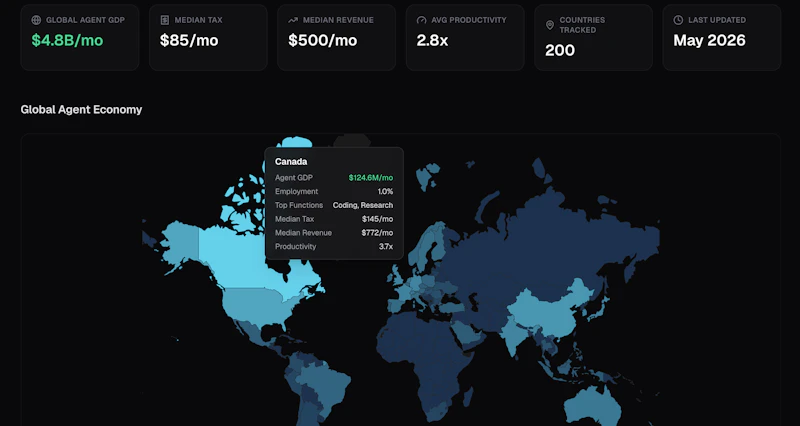The height and width of the screenshot is (426, 800).
Task: Click the receipt icon beside Median Tax
Action: click(165, 20)
